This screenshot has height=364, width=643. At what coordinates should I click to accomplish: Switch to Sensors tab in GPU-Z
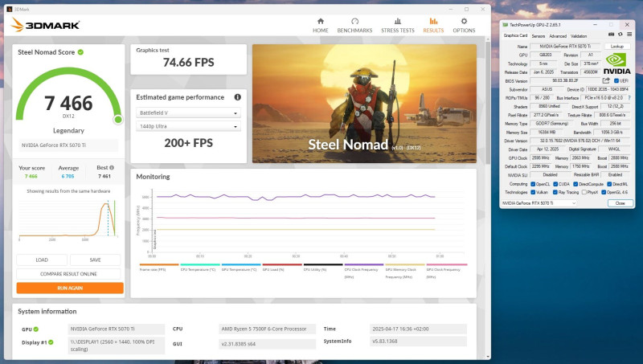(x=539, y=36)
